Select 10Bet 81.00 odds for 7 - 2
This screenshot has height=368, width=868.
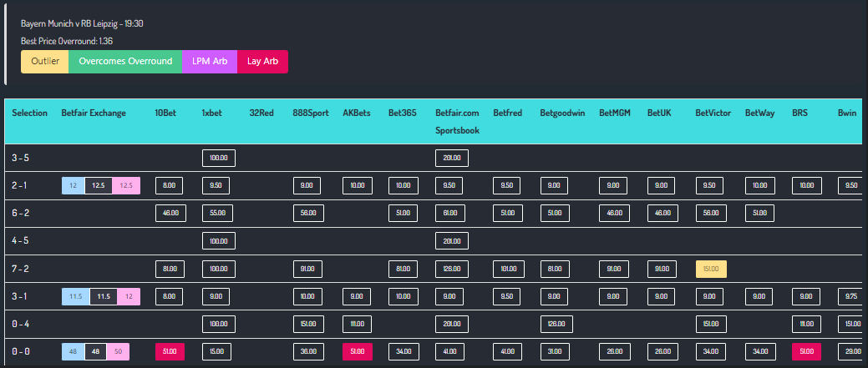coord(170,269)
